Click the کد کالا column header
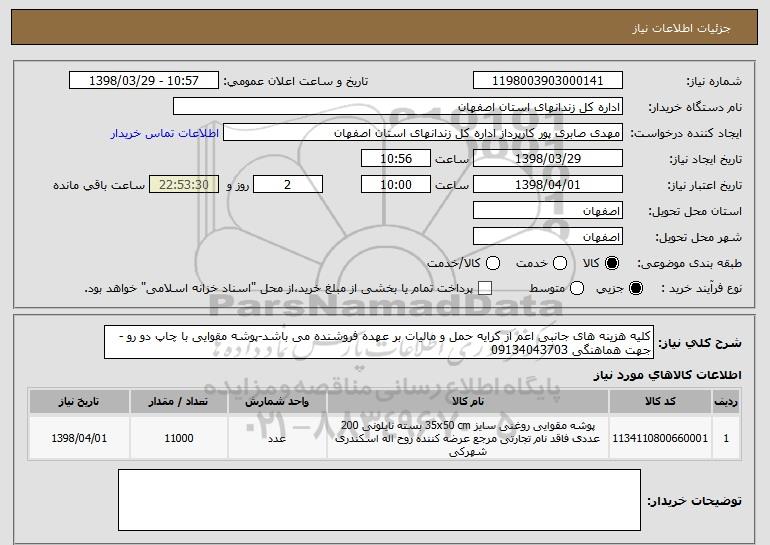The height and width of the screenshot is (545, 770). pos(660,402)
